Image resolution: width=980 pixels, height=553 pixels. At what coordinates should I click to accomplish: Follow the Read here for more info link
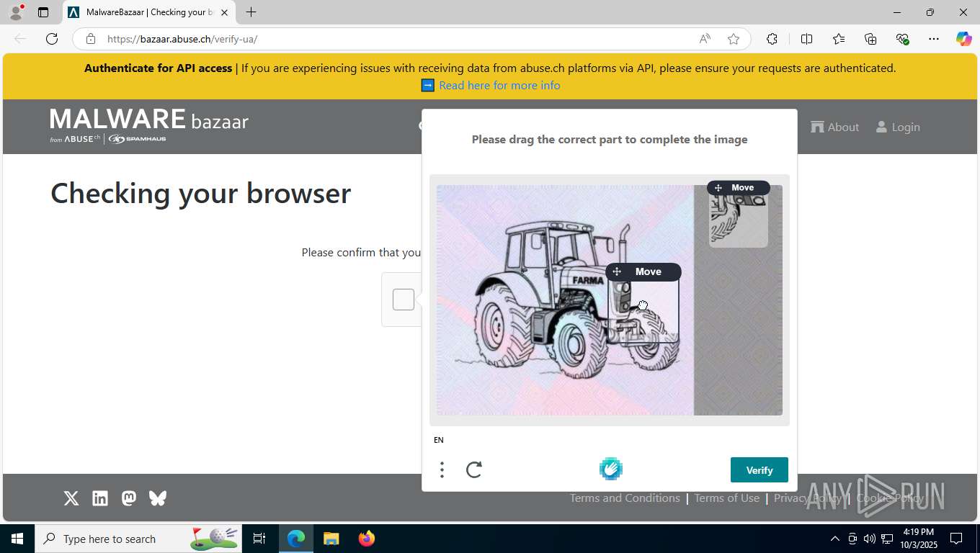coord(499,85)
